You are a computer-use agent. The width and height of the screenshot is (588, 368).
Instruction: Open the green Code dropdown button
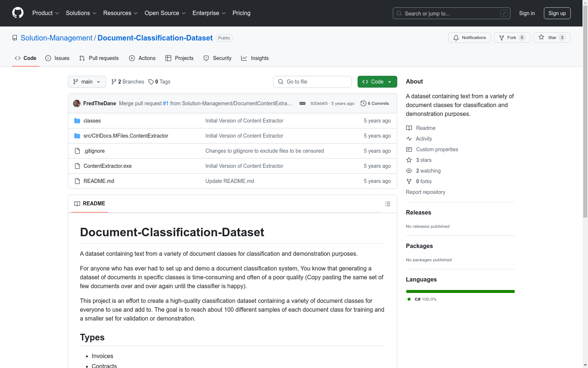pyautogui.click(x=377, y=82)
